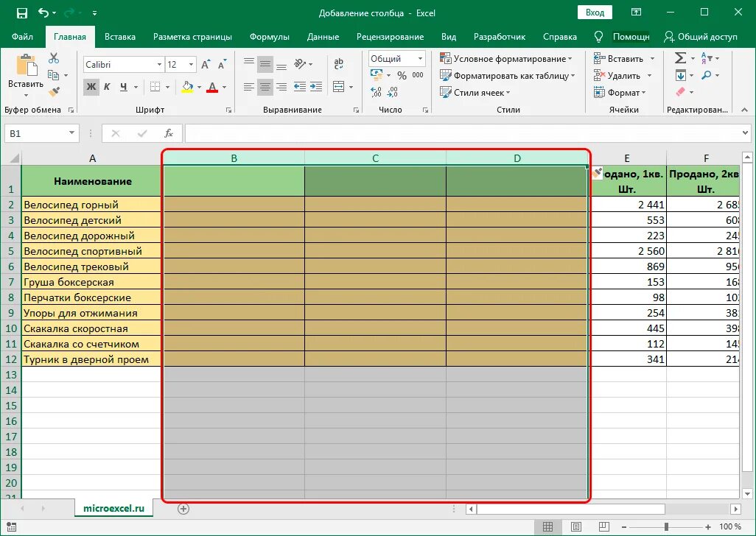756x536 pixels.
Task: Decrease font size with the smaller A
Action: pyautogui.click(x=222, y=65)
